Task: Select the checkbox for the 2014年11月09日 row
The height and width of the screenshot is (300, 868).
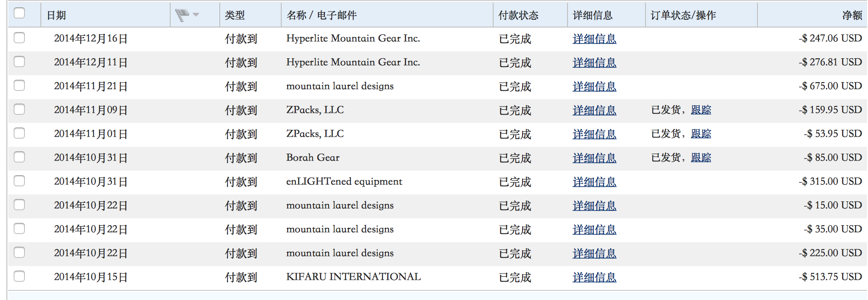Action: (x=19, y=109)
